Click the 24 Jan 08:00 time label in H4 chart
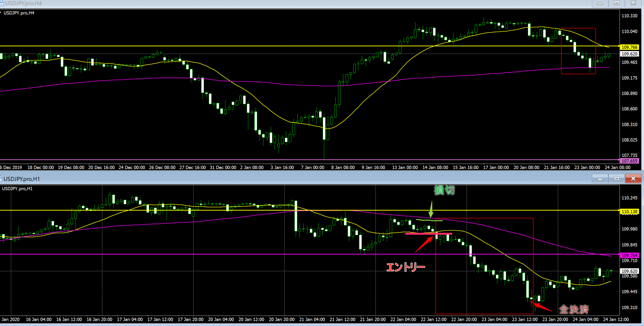Viewport: 644px width, 326px height. [x=618, y=168]
